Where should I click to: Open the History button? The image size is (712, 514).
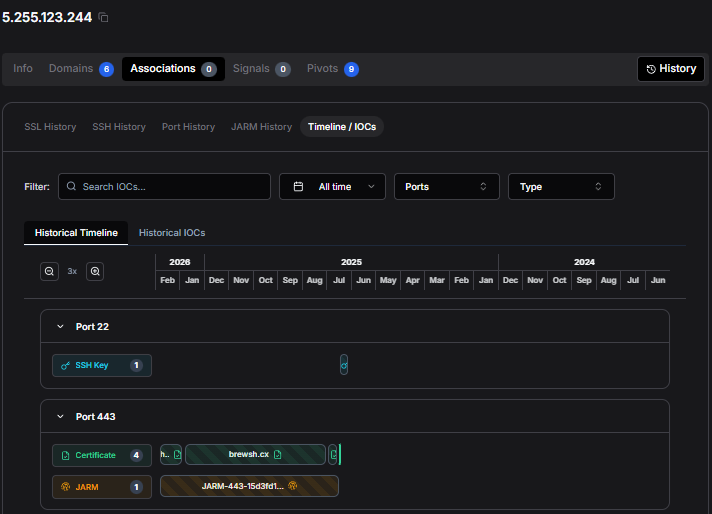pos(670,69)
